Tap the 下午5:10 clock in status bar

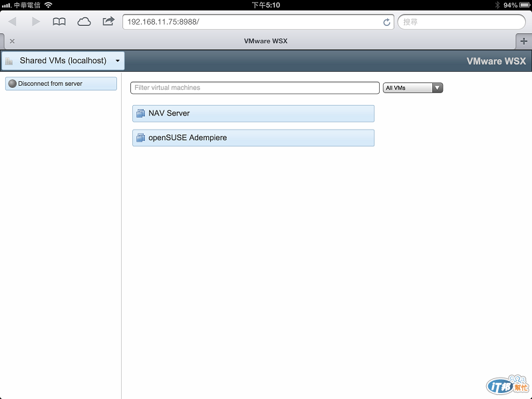point(265,5)
